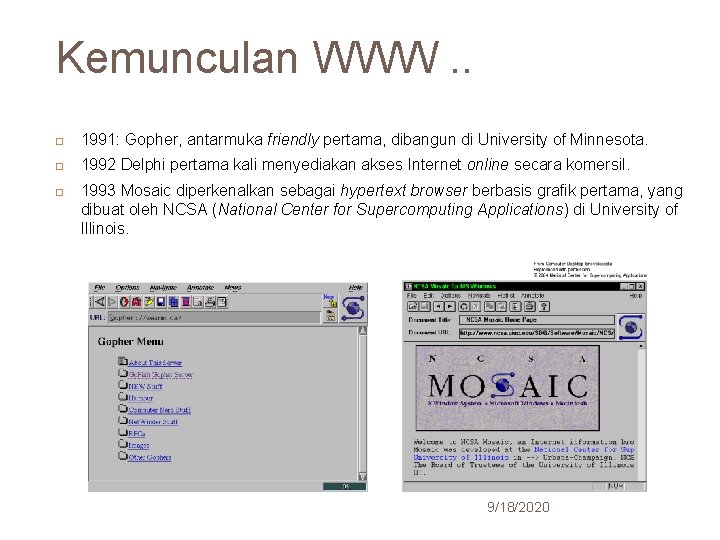The image size is (720, 540).
Task: Open the Help menu in the Gopher browser
Action: point(356,288)
